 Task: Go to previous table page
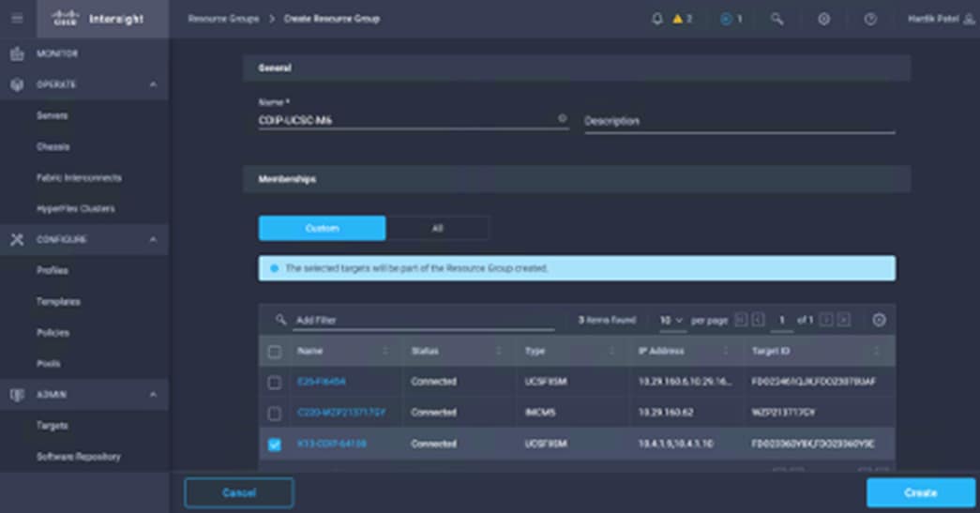[758, 320]
